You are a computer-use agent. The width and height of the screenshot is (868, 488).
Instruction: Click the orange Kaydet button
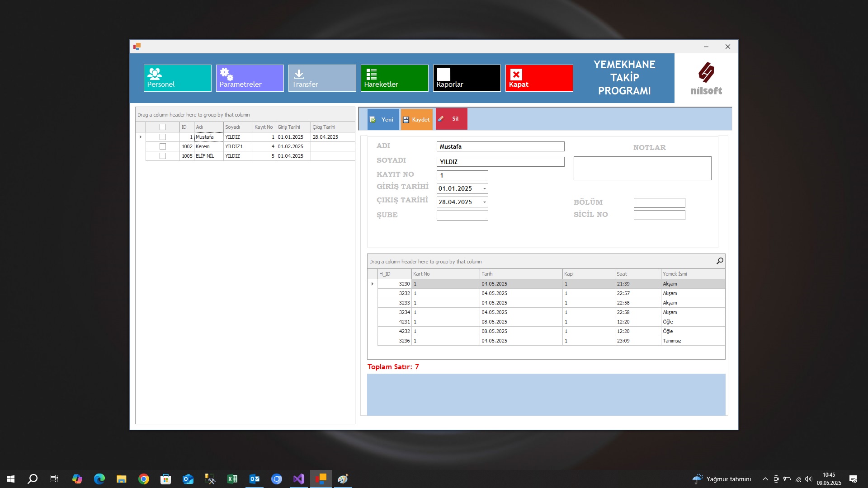pos(416,120)
